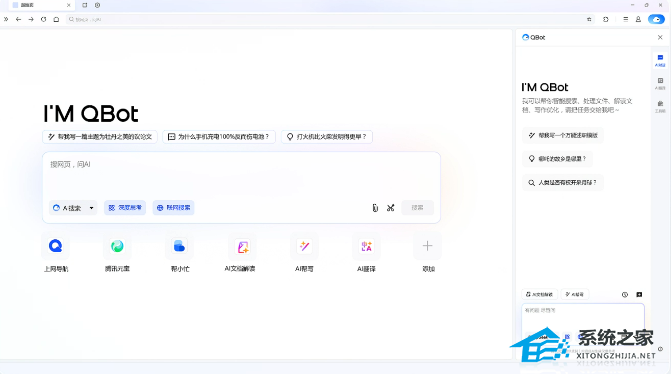
Task: Click the 搜索 submit button
Action: [x=418, y=208]
